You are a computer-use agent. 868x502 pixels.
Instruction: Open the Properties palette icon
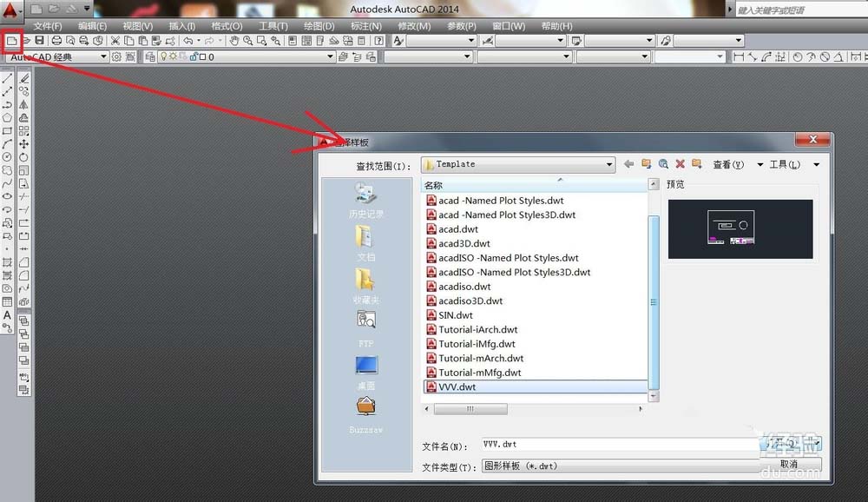pos(293,41)
